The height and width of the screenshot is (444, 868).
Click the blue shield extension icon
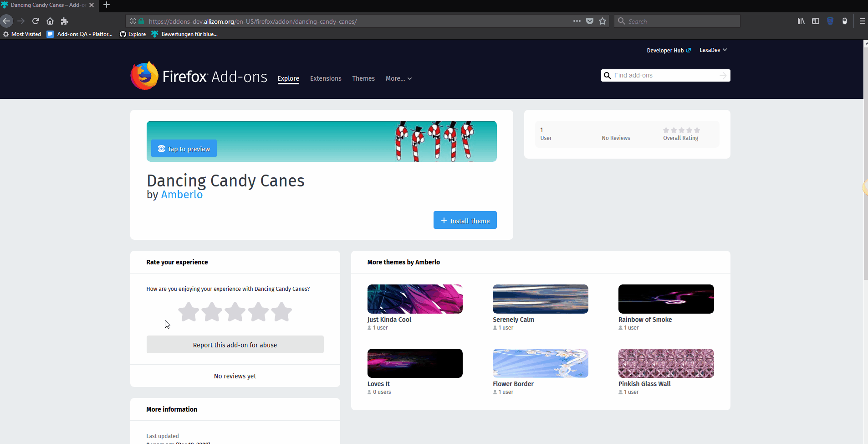tap(830, 21)
